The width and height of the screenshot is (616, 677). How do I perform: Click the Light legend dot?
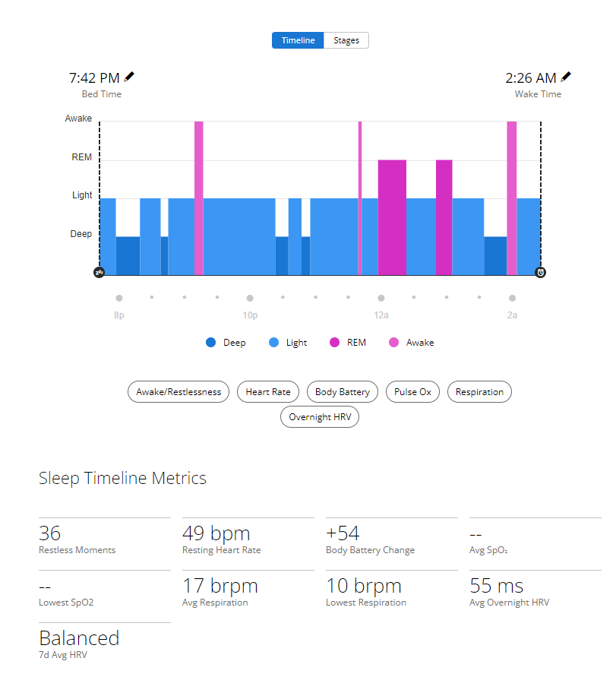coord(274,343)
